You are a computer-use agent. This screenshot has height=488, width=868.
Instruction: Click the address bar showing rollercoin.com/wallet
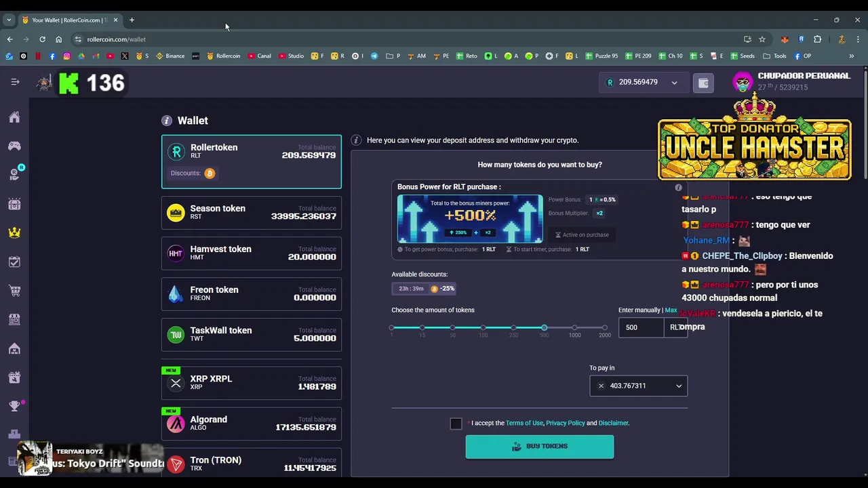tap(407, 39)
